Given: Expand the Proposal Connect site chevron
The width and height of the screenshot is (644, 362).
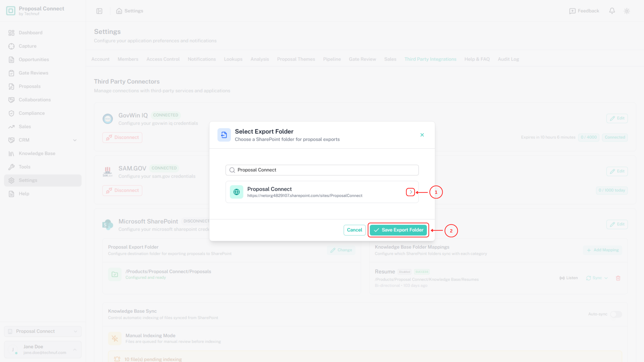Looking at the screenshot, I should point(411,192).
